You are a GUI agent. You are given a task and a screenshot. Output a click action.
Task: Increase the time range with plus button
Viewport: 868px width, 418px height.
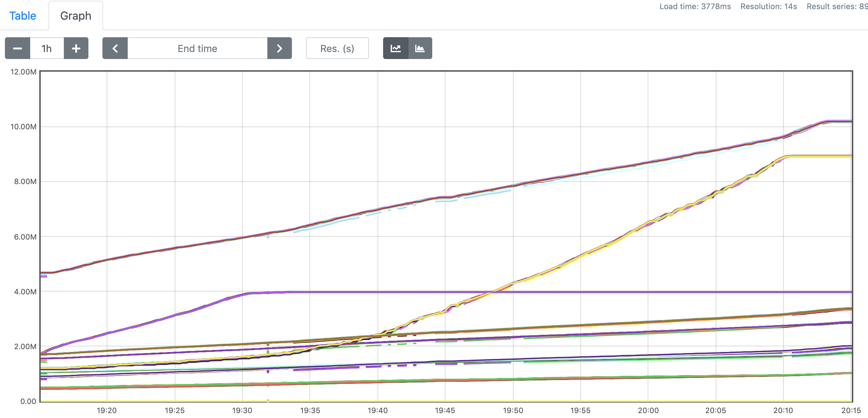click(76, 48)
